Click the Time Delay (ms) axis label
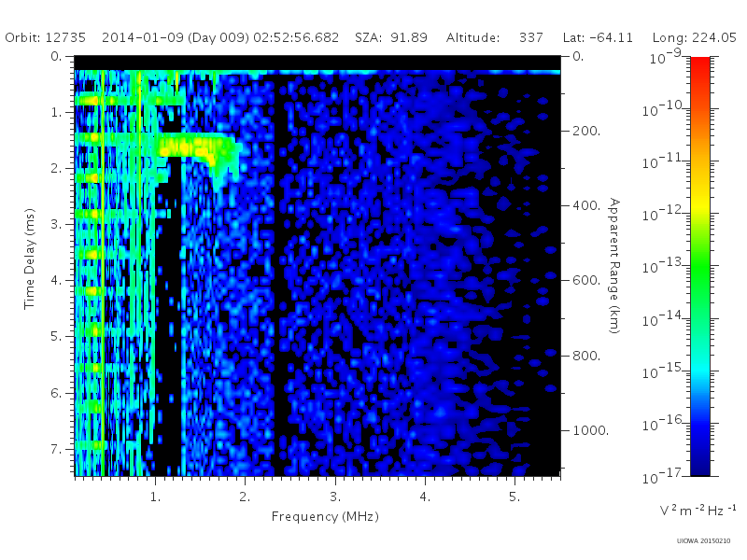Image resolution: width=747 pixels, height=560 pixels. tap(30, 259)
